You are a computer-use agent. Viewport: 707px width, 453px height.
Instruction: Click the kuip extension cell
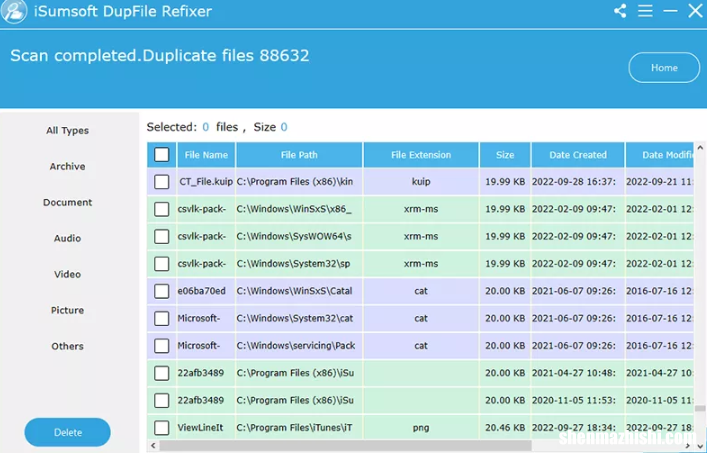pyautogui.click(x=421, y=182)
